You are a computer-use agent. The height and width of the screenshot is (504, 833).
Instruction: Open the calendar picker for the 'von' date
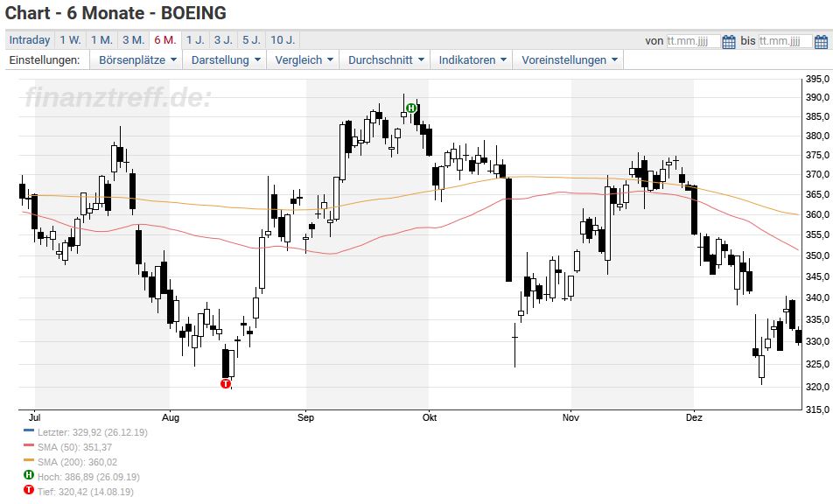729,41
